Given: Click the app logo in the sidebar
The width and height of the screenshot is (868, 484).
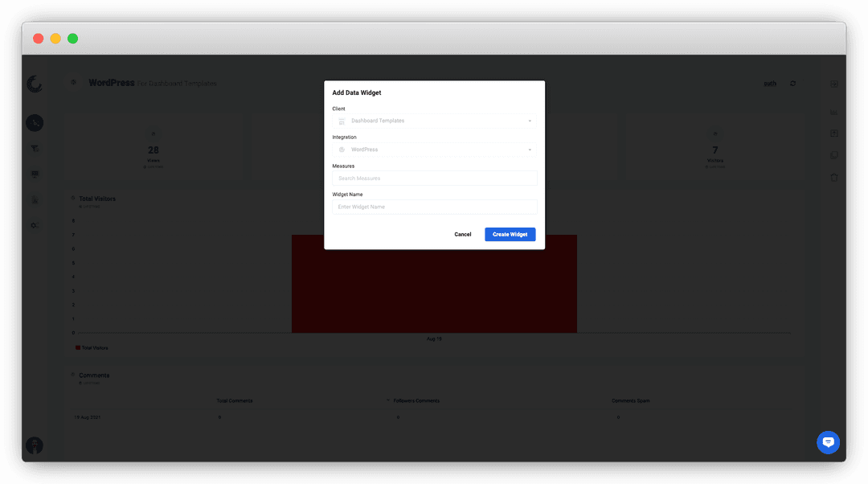Looking at the screenshot, I should 35,84.
